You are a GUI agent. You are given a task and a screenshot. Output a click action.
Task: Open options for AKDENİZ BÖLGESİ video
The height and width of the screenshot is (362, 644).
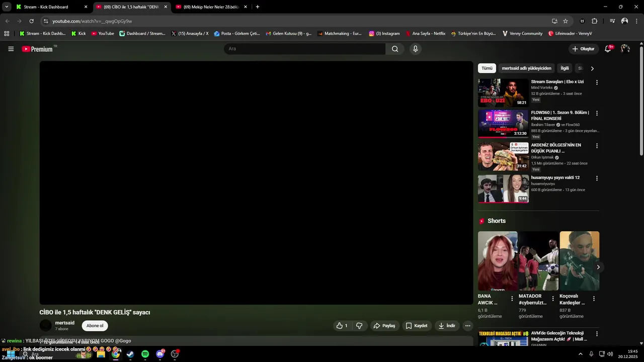tap(597, 146)
